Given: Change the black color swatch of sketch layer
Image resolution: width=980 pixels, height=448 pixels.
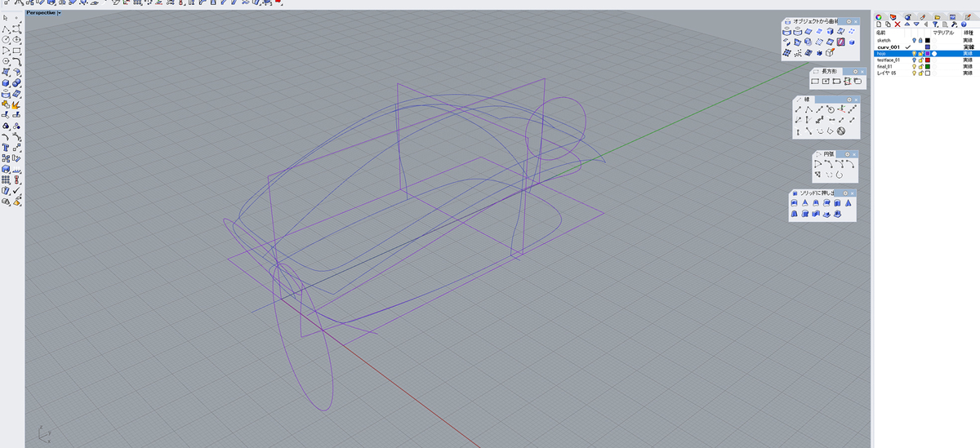Looking at the screenshot, I should [928, 40].
